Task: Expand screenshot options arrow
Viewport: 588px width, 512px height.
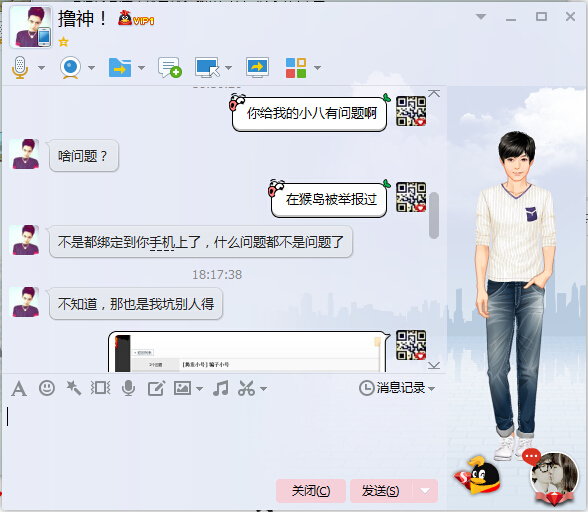Action: coord(264,389)
